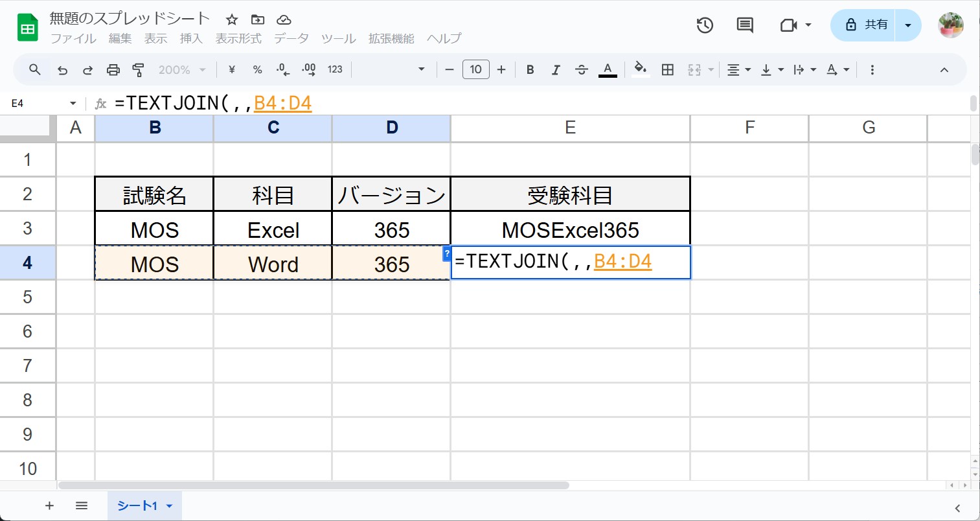Screen dimensions: 980x521
Task: Open the comments panel icon
Action: click(745, 25)
